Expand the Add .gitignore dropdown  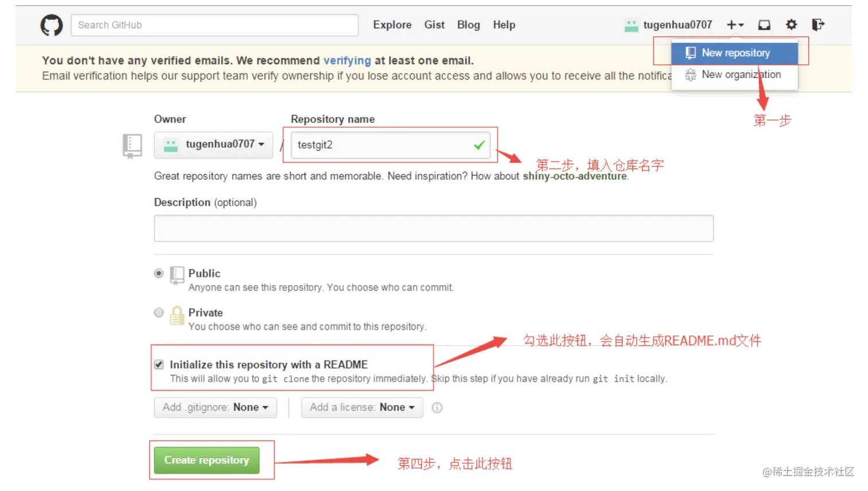[215, 407]
